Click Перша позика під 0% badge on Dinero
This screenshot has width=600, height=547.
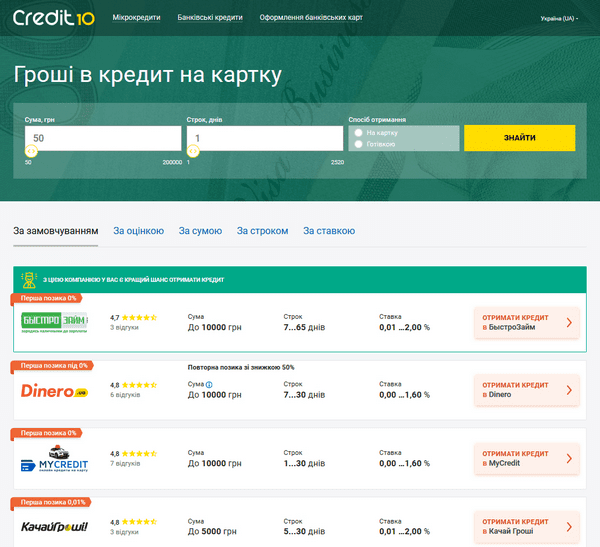tap(54, 366)
